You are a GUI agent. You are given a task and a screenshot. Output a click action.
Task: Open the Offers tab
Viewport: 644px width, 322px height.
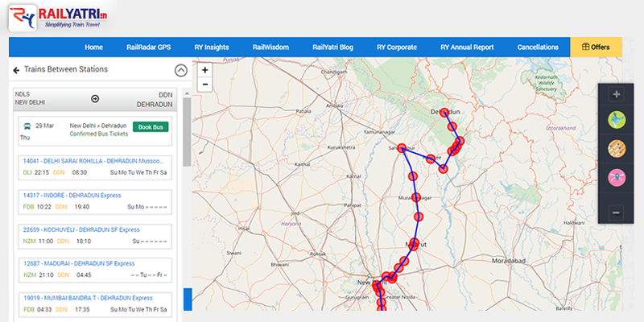coord(596,47)
